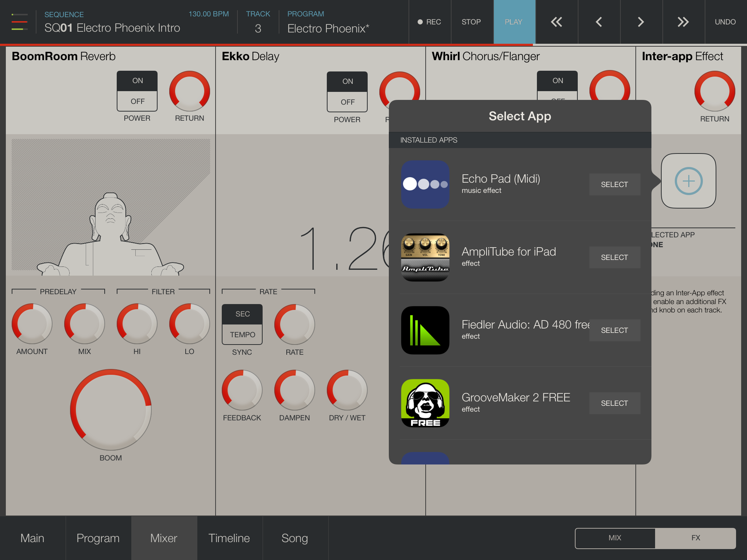The height and width of the screenshot is (560, 747).
Task: Set delay sync to SEC
Action: coord(242,314)
